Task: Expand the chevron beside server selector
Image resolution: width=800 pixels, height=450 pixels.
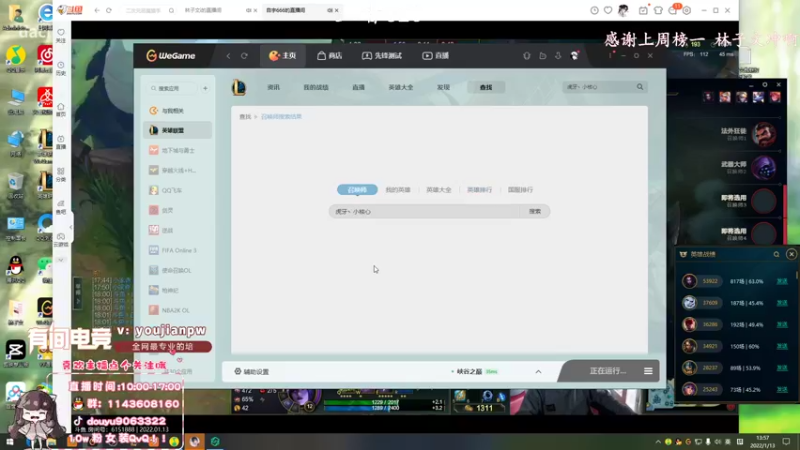Action: tap(538, 371)
